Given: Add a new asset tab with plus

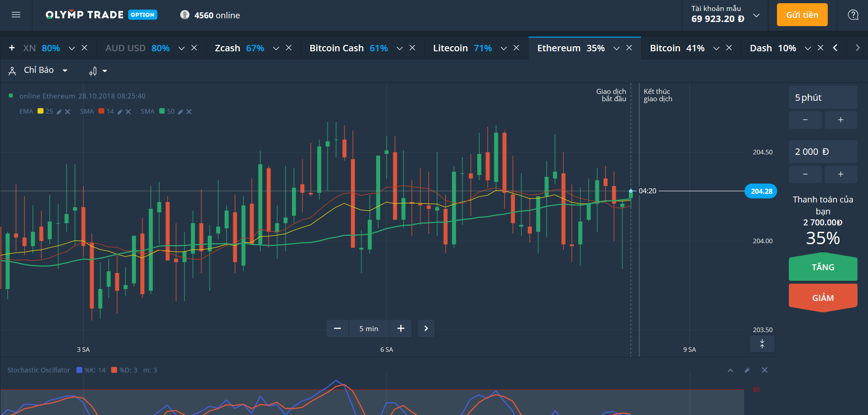Looking at the screenshot, I should (x=12, y=48).
